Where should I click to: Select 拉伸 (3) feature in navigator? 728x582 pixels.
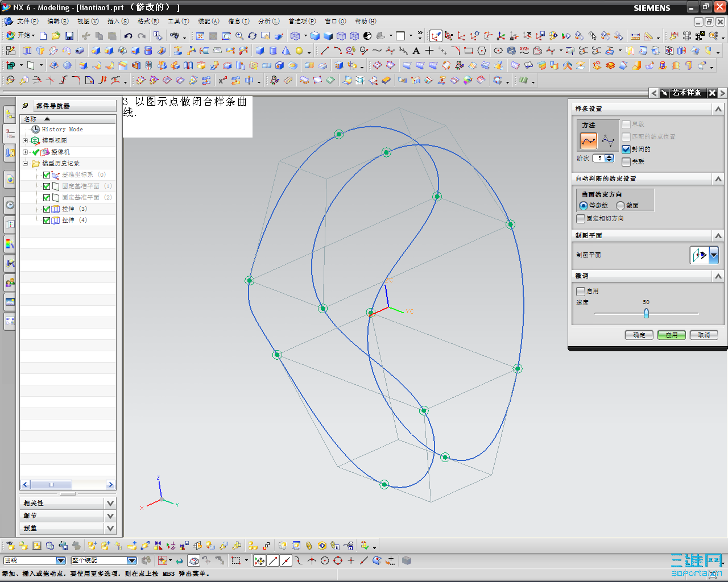74,209
